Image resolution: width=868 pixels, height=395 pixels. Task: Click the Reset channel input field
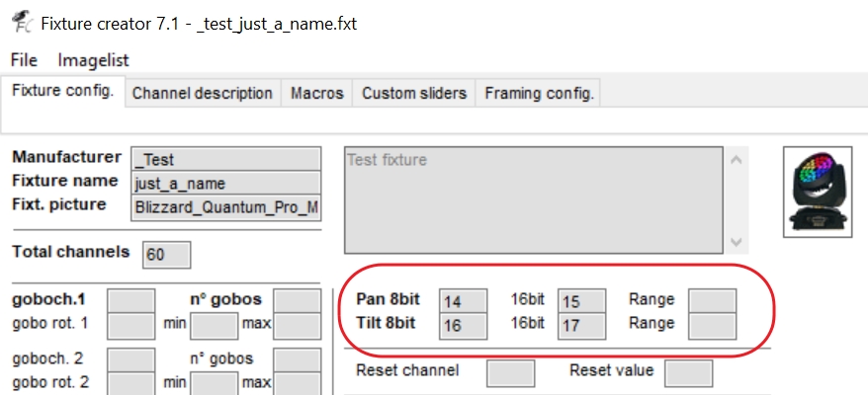[x=510, y=373]
